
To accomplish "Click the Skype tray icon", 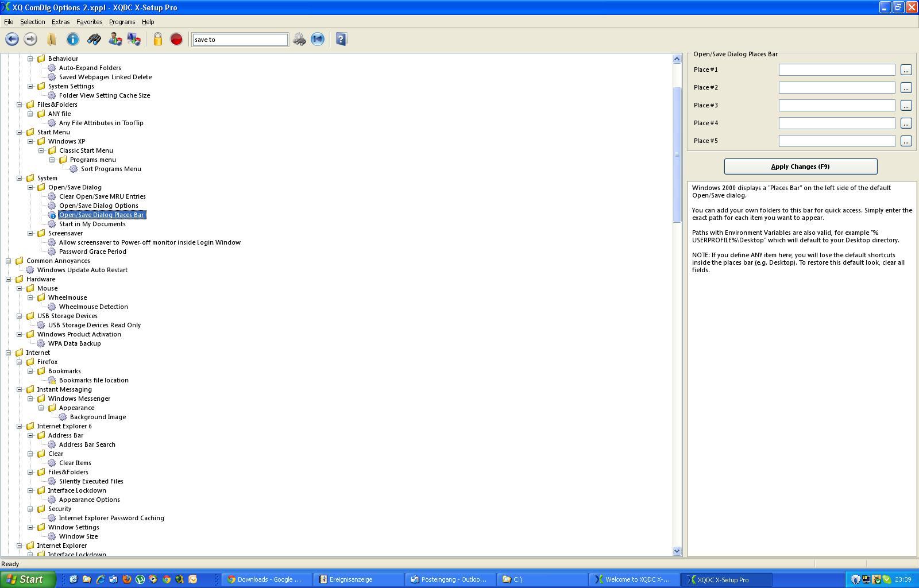I will [x=887, y=579].
